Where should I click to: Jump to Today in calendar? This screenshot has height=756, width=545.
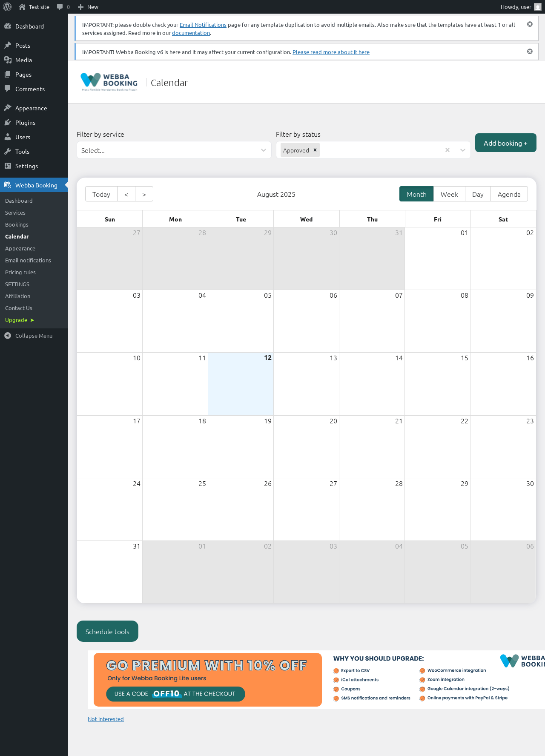tap(101, 194)
